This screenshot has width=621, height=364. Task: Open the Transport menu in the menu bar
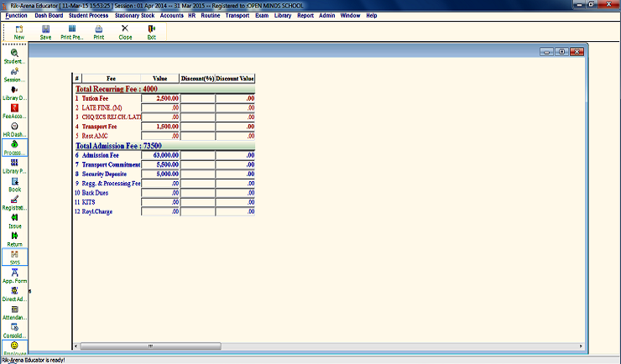point(237,15)
